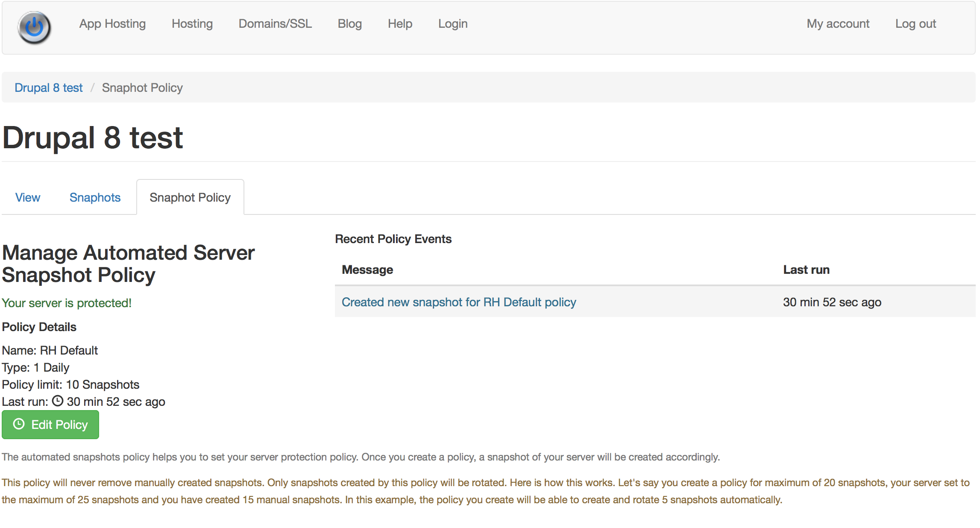This screenshot has width=980, height=528.
Task: Click the green Edit Policy button
Action: (50, 425)
